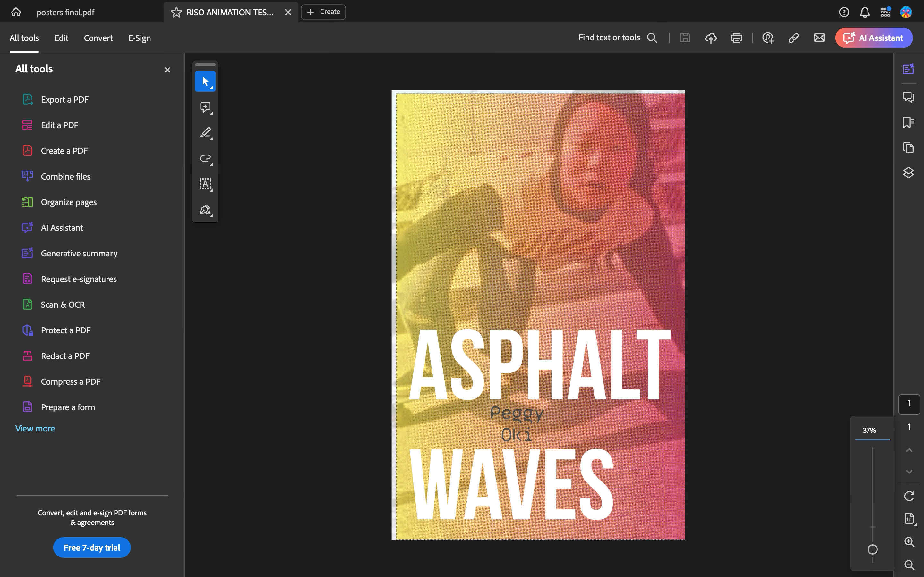Click the print icon
Screen dimensions: 924x577
(x=736, y=38)
